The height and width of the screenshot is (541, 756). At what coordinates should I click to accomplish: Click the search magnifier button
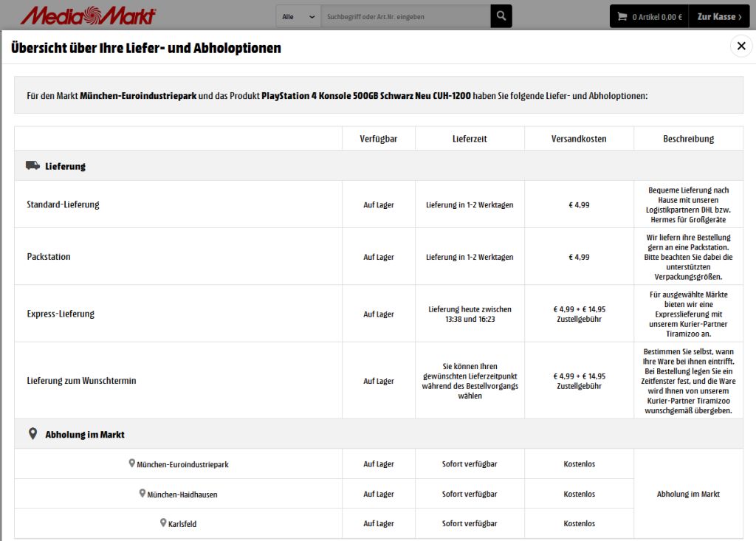(501, 16)
